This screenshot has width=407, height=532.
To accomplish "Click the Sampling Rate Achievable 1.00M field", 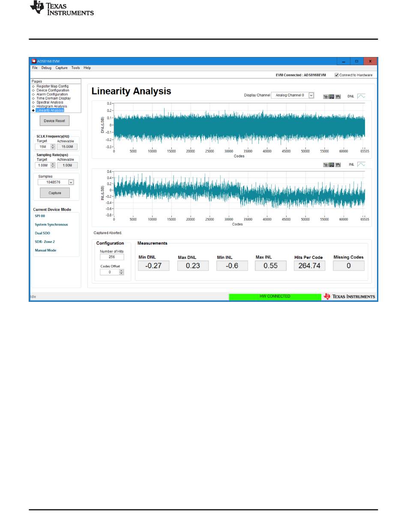I will (x=67, y=165).
